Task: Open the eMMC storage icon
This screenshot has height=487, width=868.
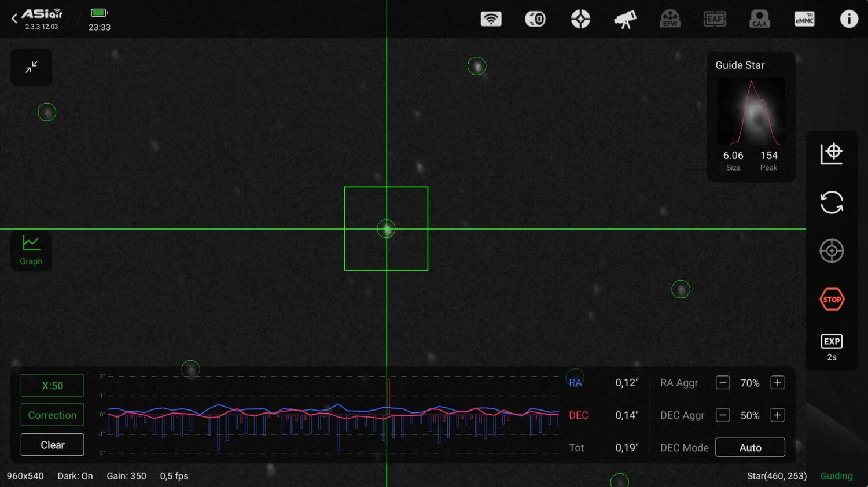Action: [804, 19]
